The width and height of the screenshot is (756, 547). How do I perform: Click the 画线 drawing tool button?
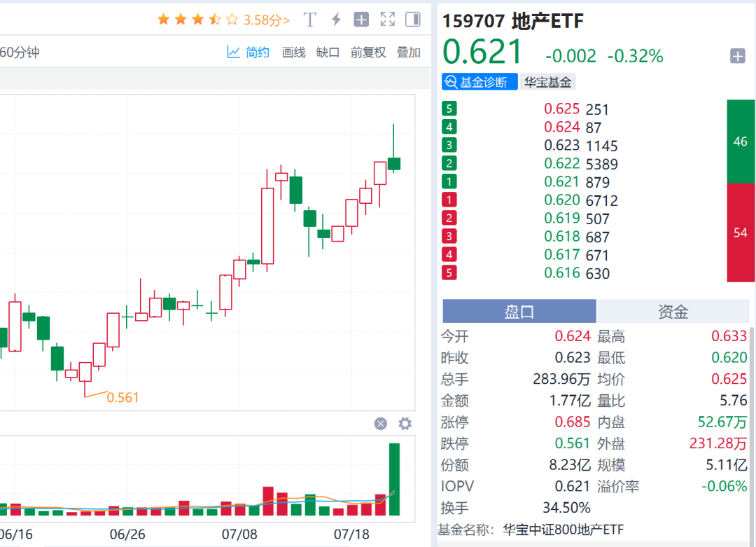point(293,53)
